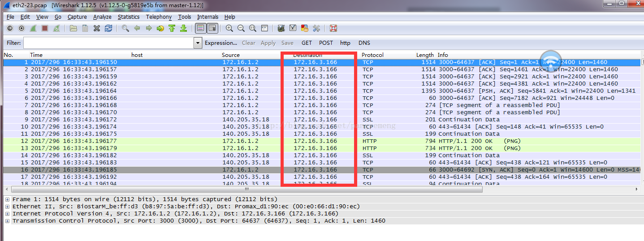Open the Edit menu

(x=25, y=17)
